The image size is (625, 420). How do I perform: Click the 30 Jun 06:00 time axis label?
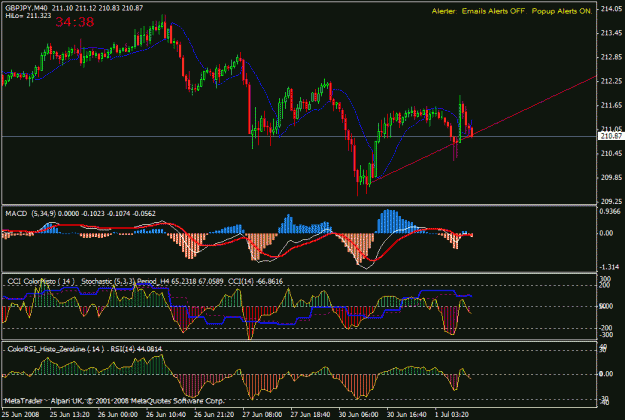(359, 414)
